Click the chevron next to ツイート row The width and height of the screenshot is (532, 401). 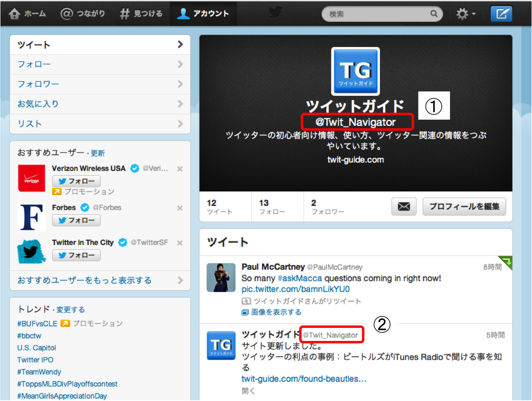(180, 45)
